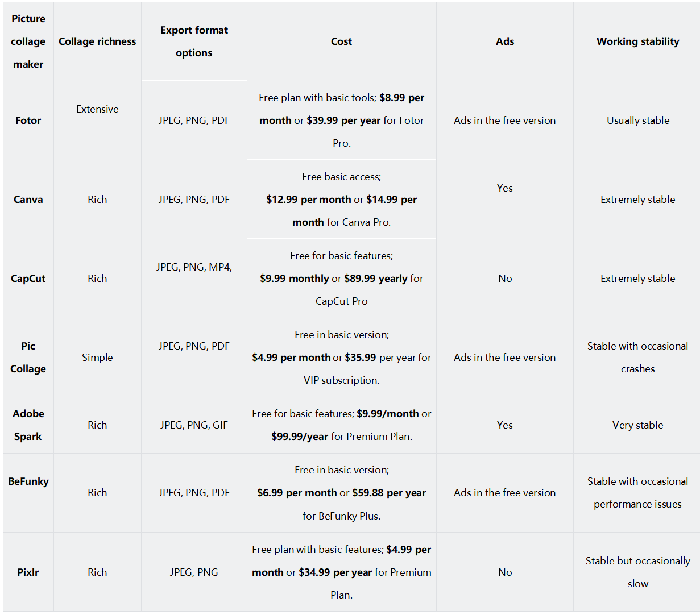Image resolution: width=700 pixels, height=615 pixels.
Task: Click the Cost column header
Action: (x=341, y=41)
